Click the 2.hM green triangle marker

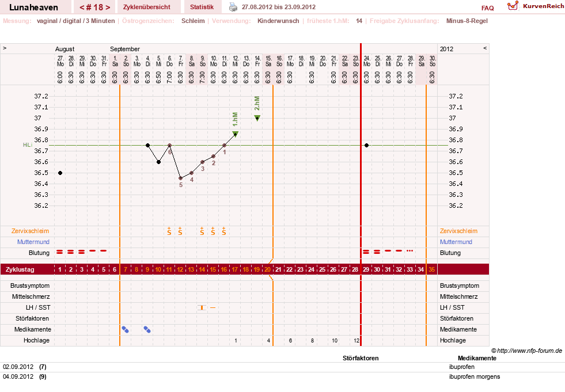pos(257,118)
